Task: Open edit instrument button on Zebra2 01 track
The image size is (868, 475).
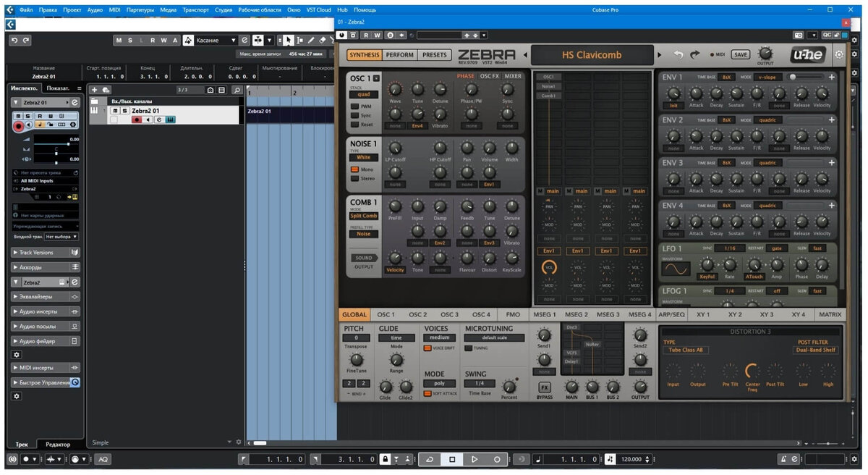Action: [170, 119]
